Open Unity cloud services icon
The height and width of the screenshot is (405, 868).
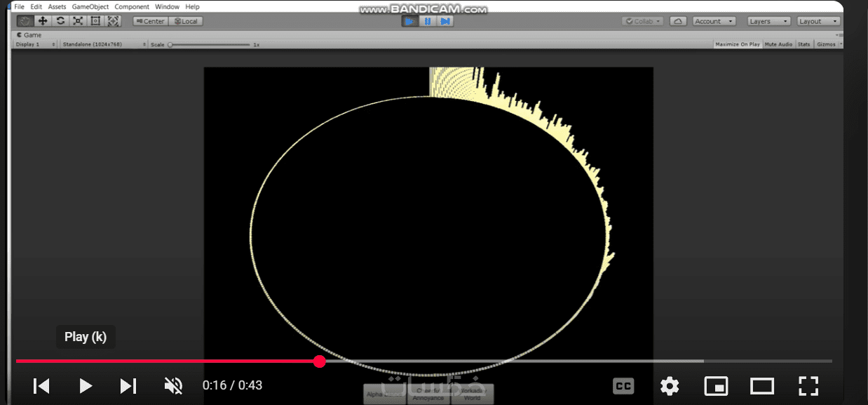tap(678, 21)
